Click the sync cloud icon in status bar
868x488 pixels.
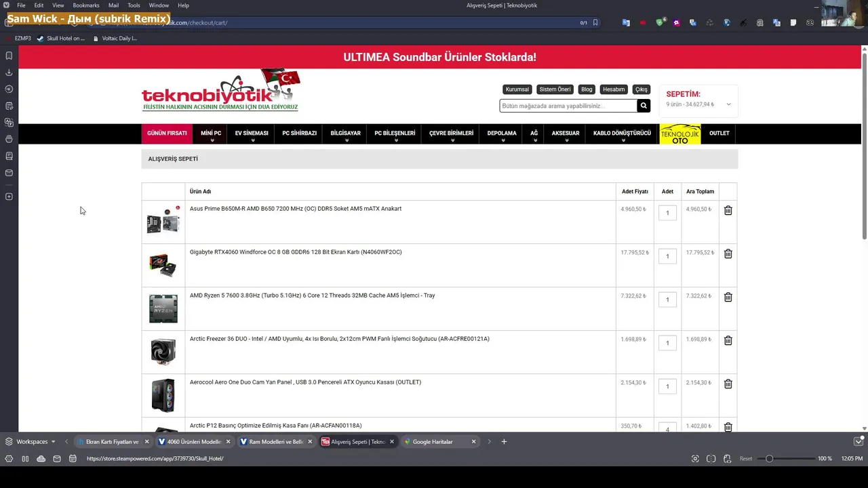[x=41, y=459]
